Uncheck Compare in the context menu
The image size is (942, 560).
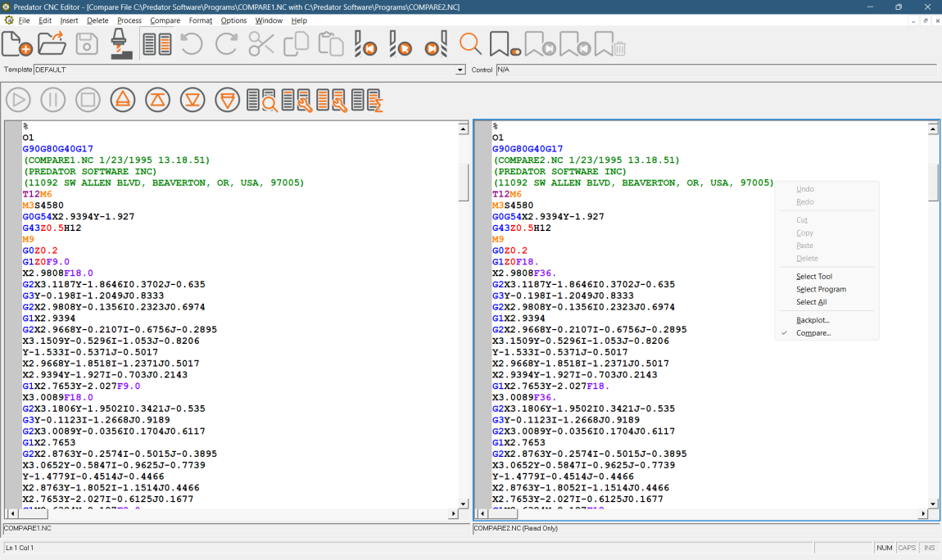[x=816, y=333]
